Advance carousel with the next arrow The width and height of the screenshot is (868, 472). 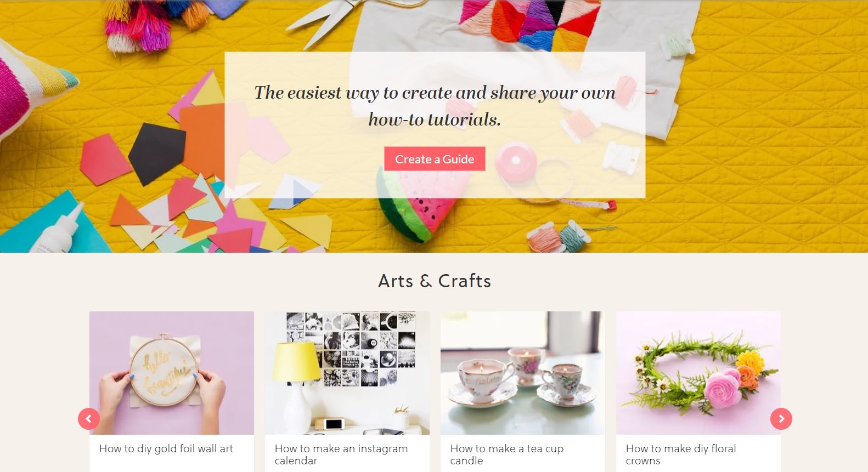781,419
